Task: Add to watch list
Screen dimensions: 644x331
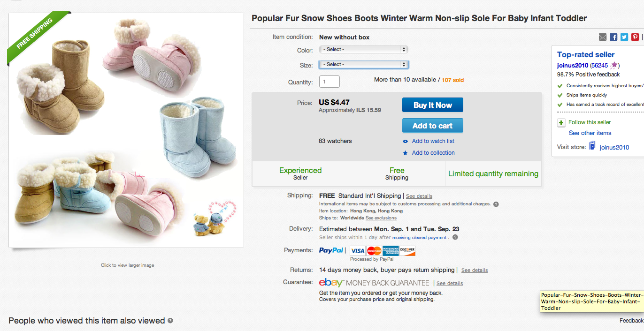Action: point(433,141)
